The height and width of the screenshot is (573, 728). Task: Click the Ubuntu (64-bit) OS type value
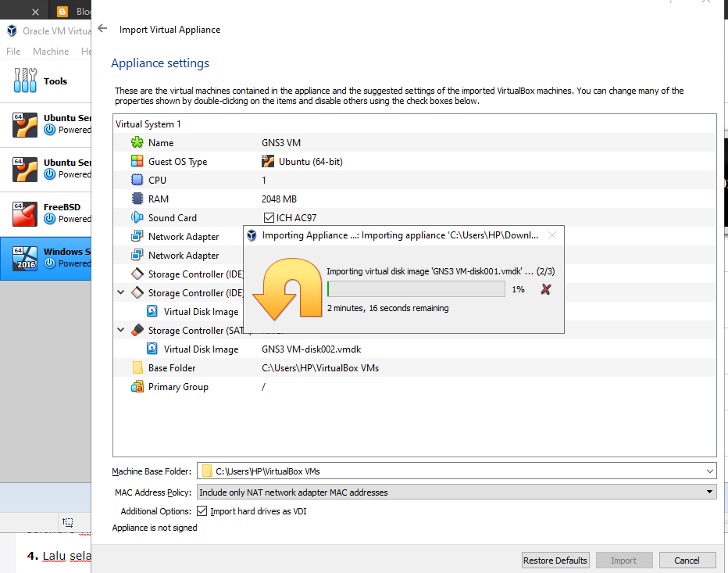311,162
